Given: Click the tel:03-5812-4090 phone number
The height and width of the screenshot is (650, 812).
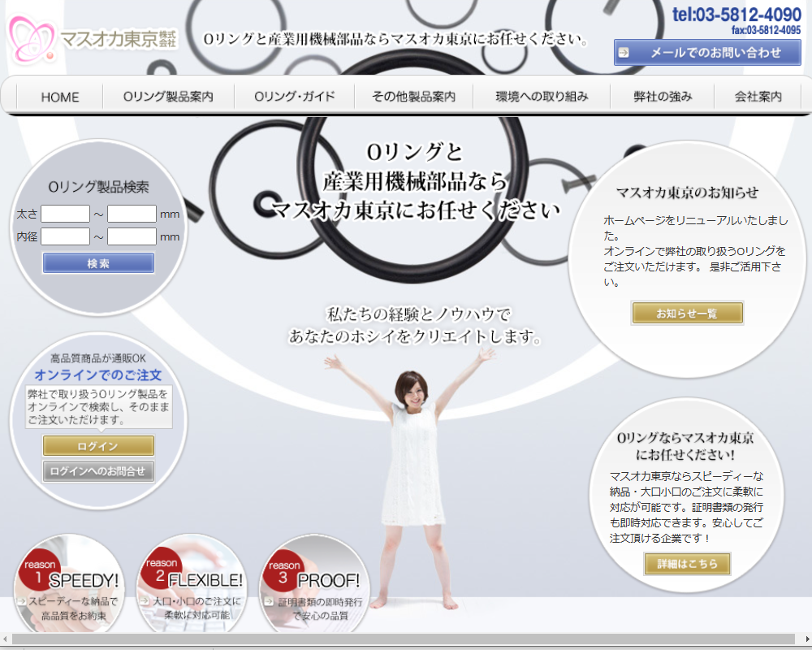Looking at the screenshot, I should pos(736,15).
